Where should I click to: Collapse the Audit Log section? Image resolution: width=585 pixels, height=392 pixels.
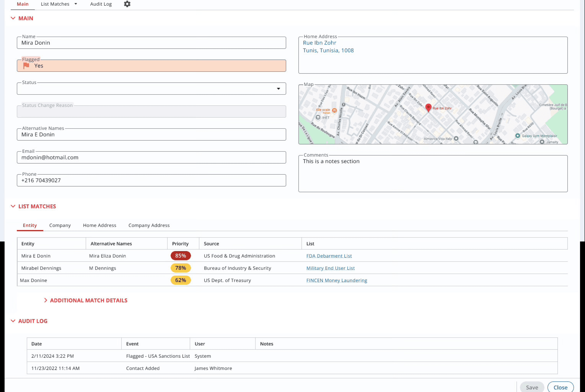click(13, 321)
